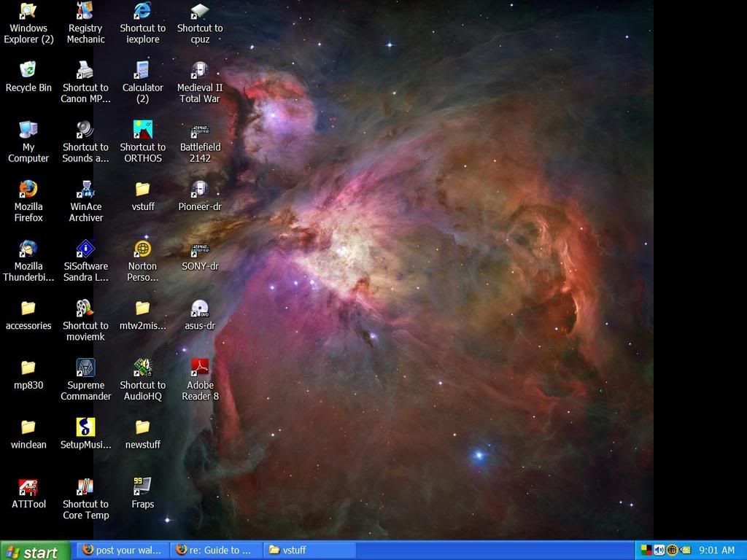
Task: Click the Mozilla Thunderbird icon
Action: tap(28, 249)
